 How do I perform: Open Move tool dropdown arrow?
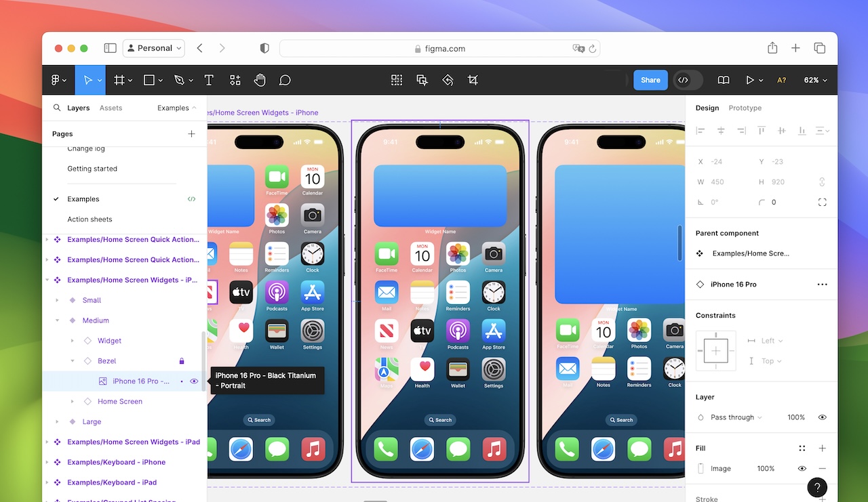tap(100, 80)
